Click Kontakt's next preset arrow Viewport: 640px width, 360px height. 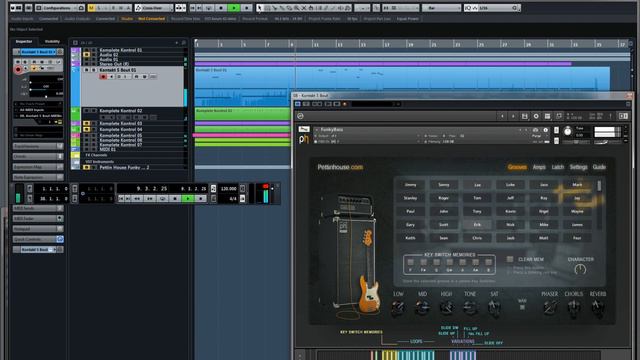pyautogui.click(x=513, y=116)
